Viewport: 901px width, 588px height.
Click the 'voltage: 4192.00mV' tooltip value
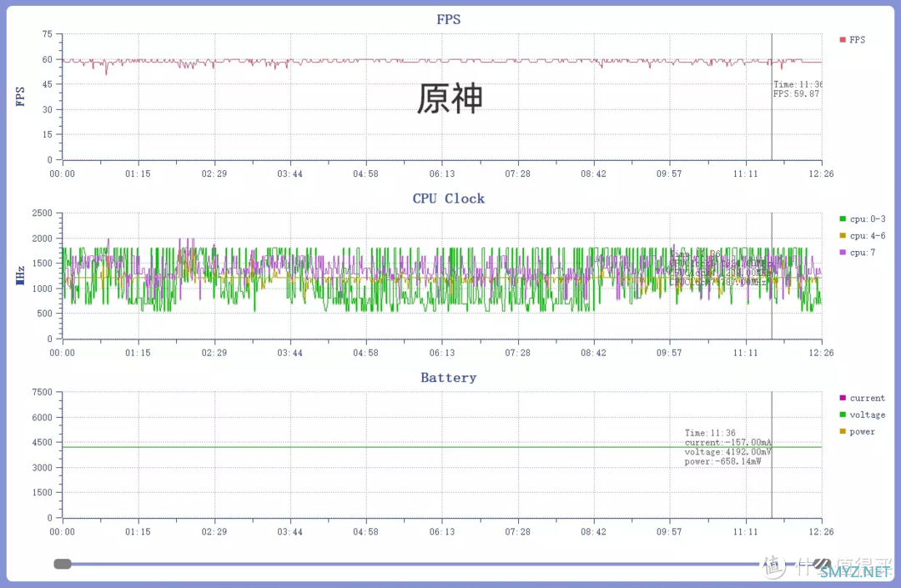pyautogui.click(x=728, y=452)
